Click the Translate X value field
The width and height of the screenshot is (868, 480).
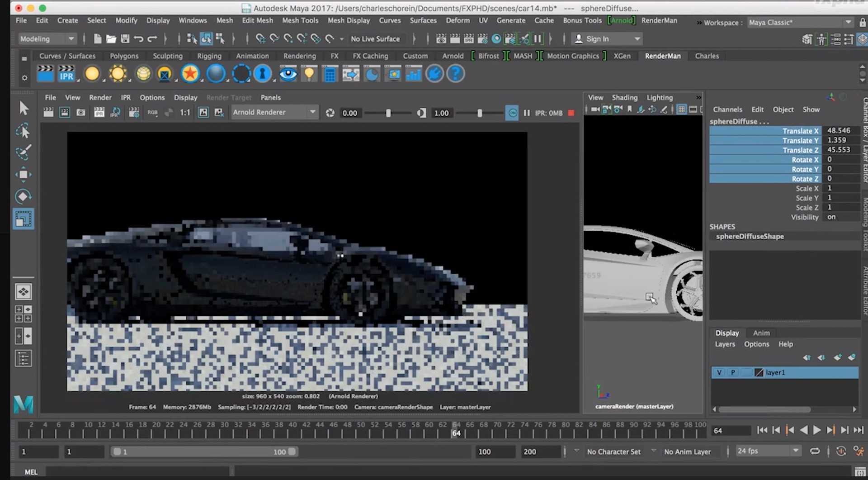pyautogui.click(x=841, y=131)
